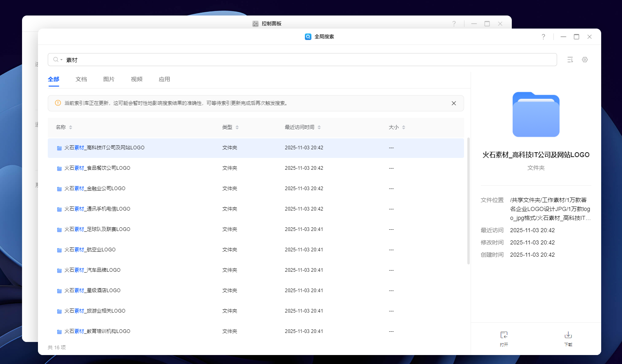The width and height of the screenshot is (622, 364).
Task: Click 文件夹 type in 航空业LOGO row
Action: 230,250
